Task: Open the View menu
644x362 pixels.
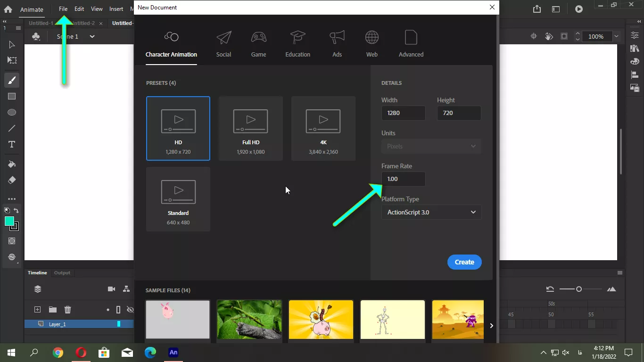Action: pos(97,9)
